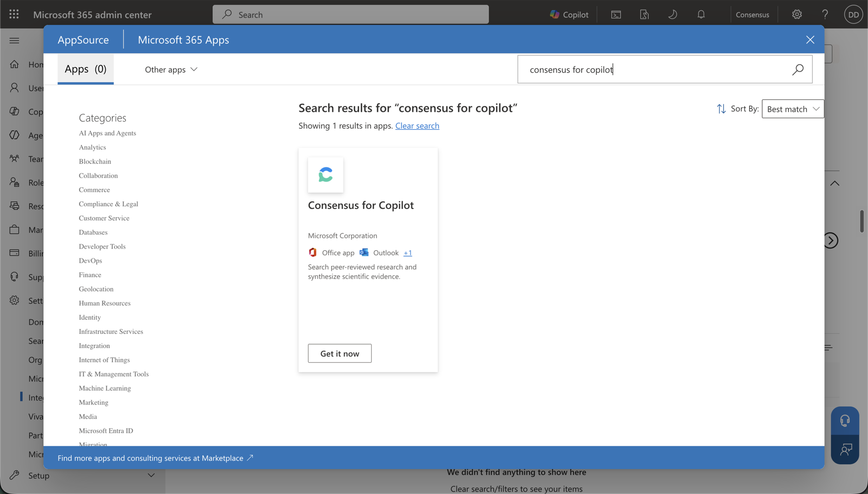Screen dimensions: 868x494
Task: Filter by Microsoft Entra ID category
Action: (106, 430)
